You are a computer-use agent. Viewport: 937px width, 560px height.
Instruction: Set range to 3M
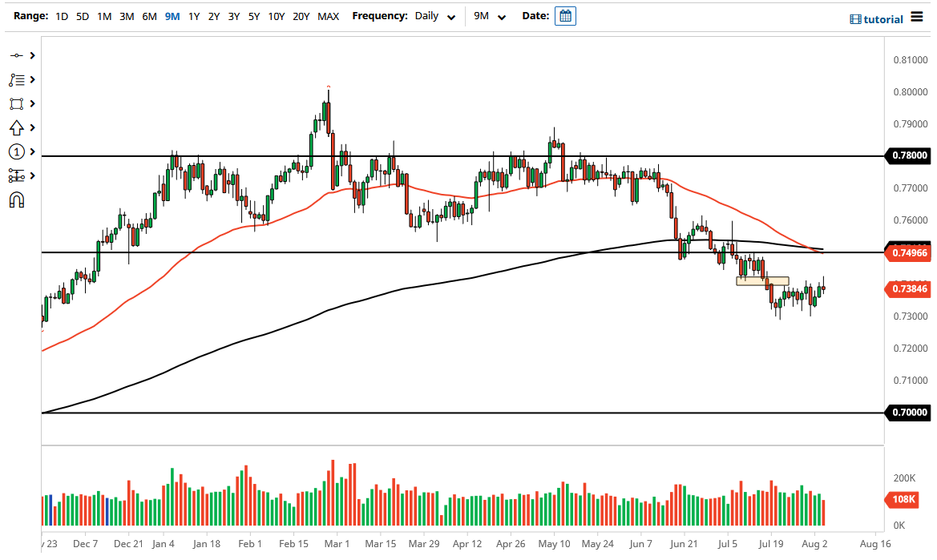pyautogui.click(x=127, y=16)
